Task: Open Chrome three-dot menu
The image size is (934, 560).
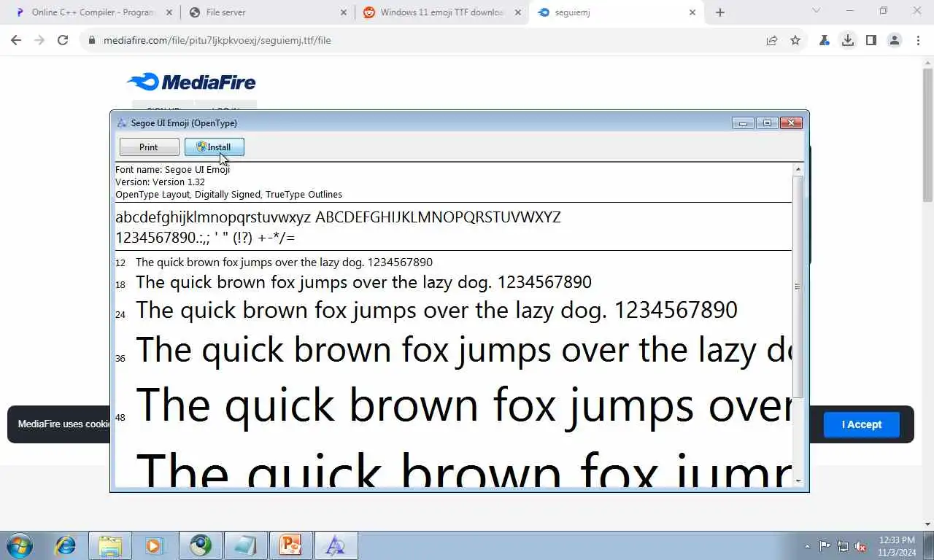Action: click(918, 40)
